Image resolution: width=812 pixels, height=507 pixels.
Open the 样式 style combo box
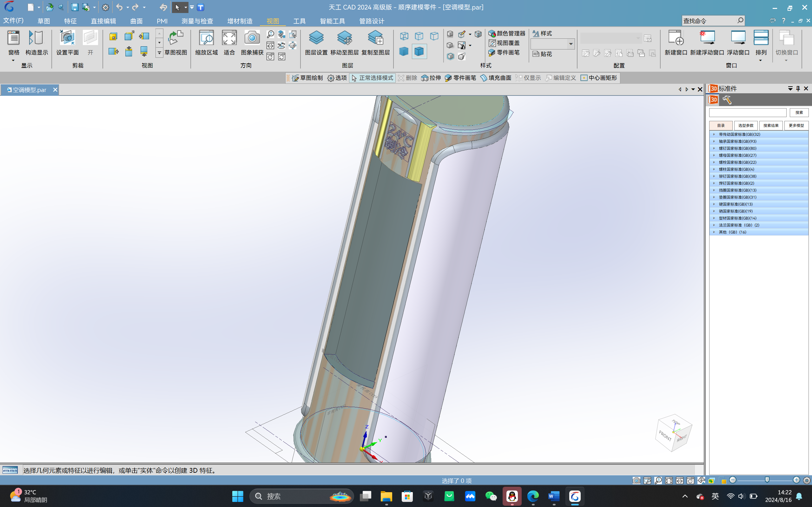coord(552,44)
